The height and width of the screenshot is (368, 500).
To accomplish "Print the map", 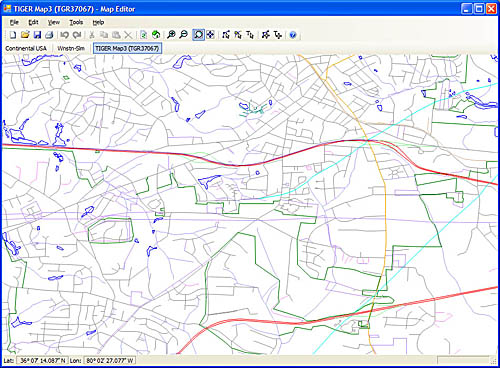I will pyautogui.click(x=49, y=35).
